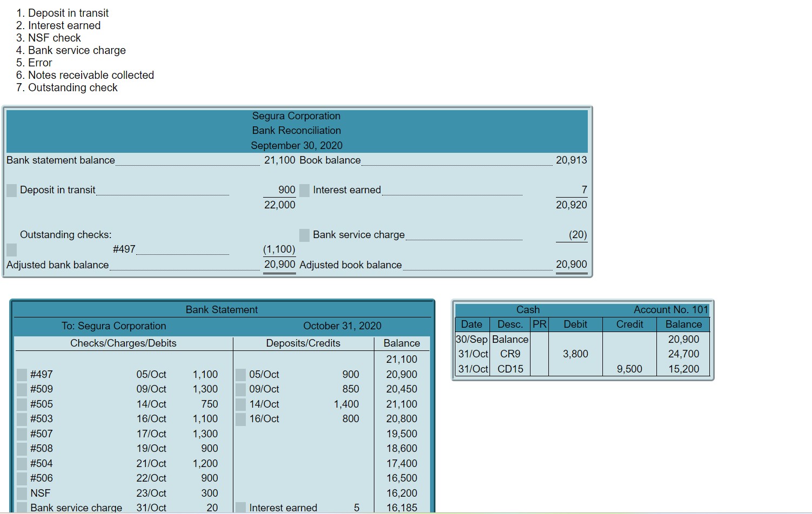The height and width of the screenshot is (514, 812).
Task: Click the 'Segura Corporation' reconciliation title
Action: [296, 116]
